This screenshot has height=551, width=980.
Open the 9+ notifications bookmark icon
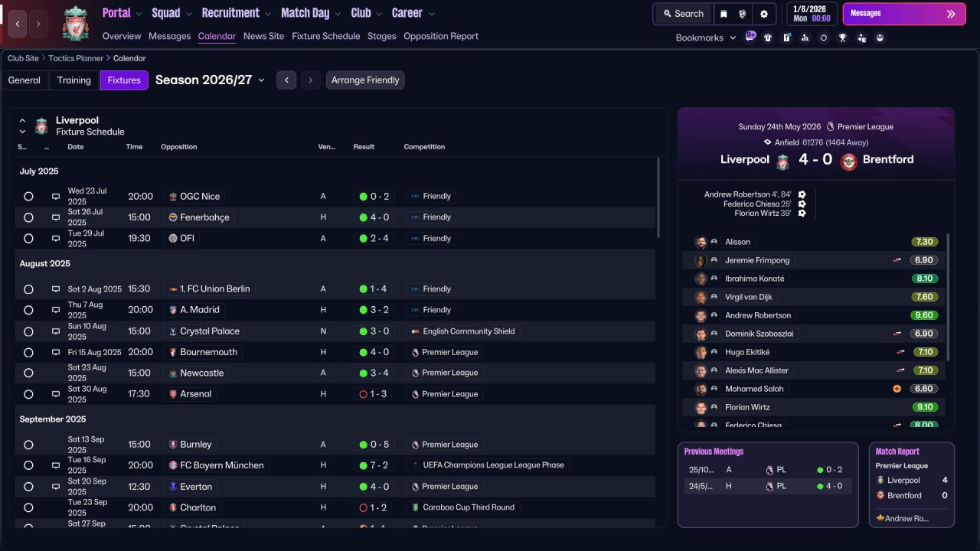750,37
